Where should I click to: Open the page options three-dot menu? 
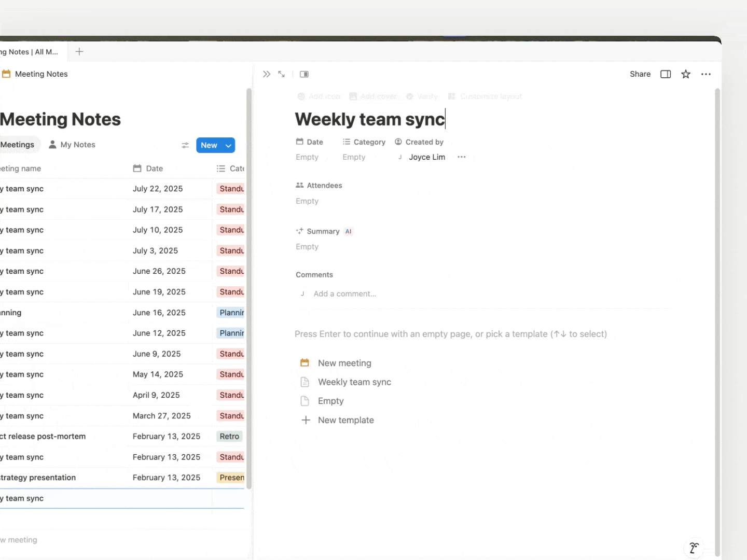[706, 74]
